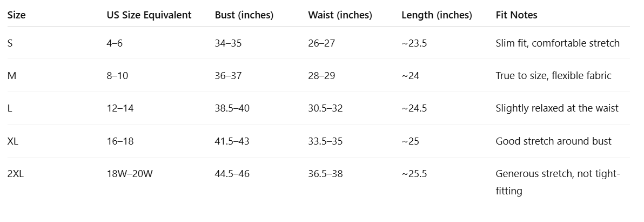644x222 pixels.
Task: Select the size M row label
Action: point(12,76)
